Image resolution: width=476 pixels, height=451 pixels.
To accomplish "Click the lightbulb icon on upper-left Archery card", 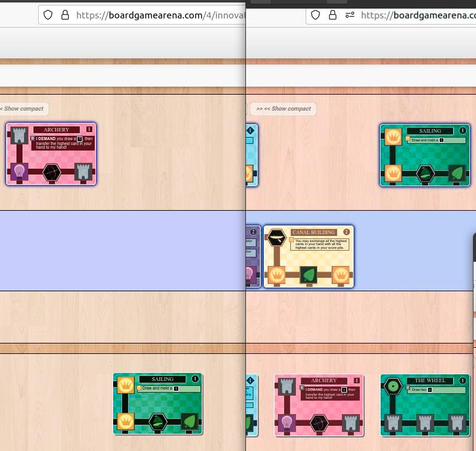I will (x=20, y=172).
